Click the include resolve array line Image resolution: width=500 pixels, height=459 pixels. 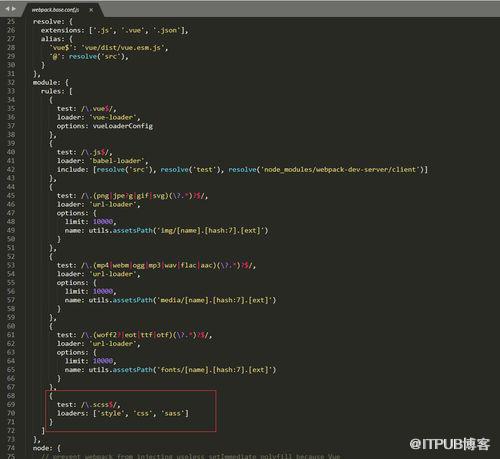[x=242, y=169]
